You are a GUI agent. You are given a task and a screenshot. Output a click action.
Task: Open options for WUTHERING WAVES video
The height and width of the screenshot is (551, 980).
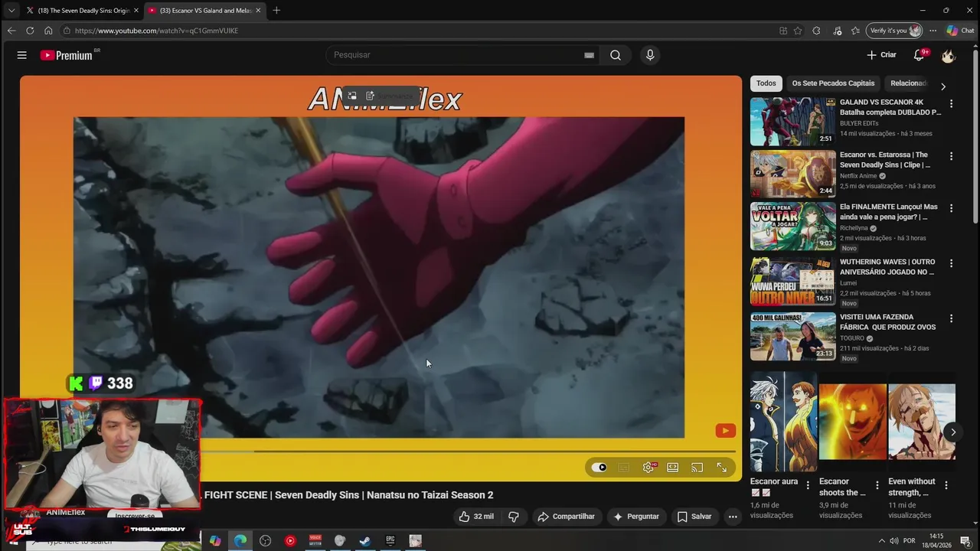point(951,263)
